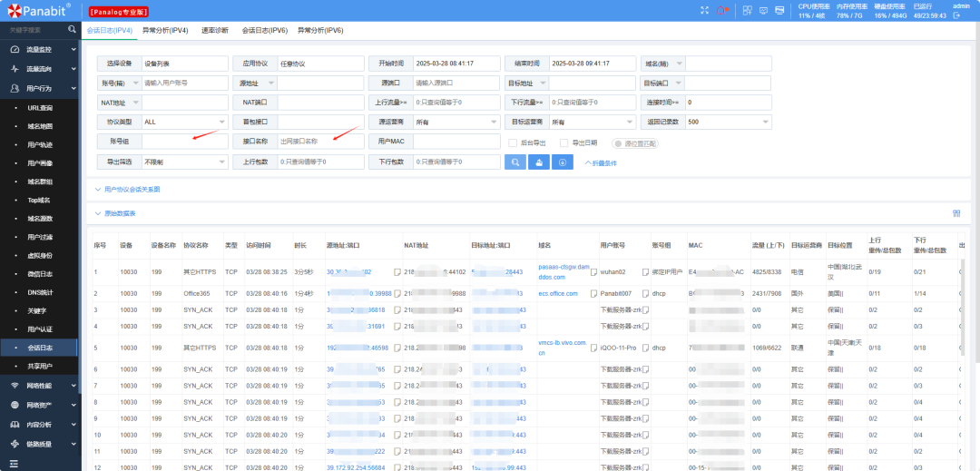Click the fullscreen icon in the header
Image resolution: width=980 pixels, height=471 pixels.
click(705, 10)
